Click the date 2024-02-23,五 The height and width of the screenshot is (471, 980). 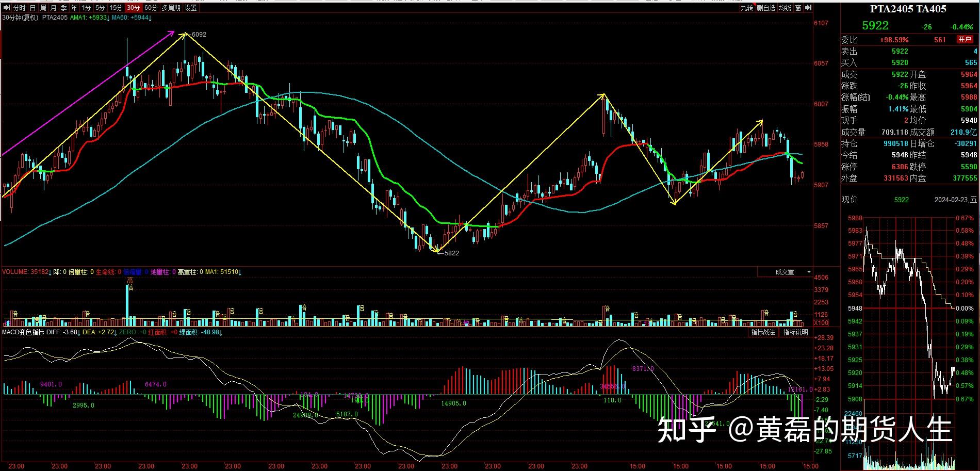(956, 200)
